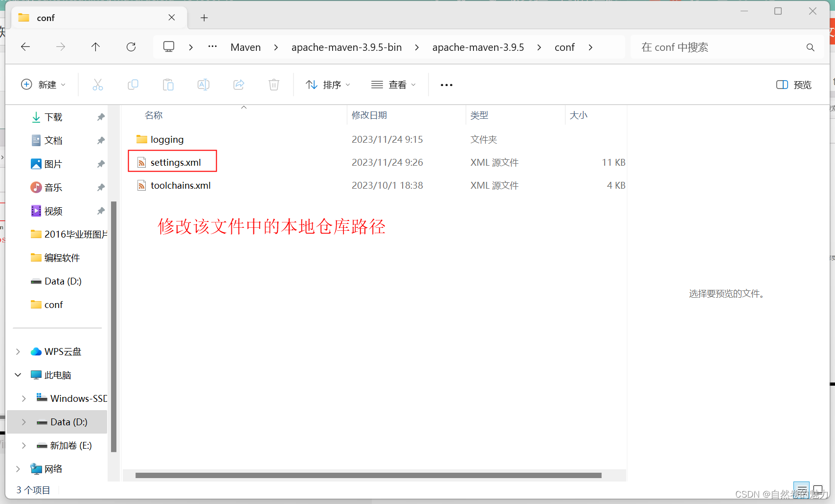Click the This PC monitor icon in address bar

pos(169,47)
